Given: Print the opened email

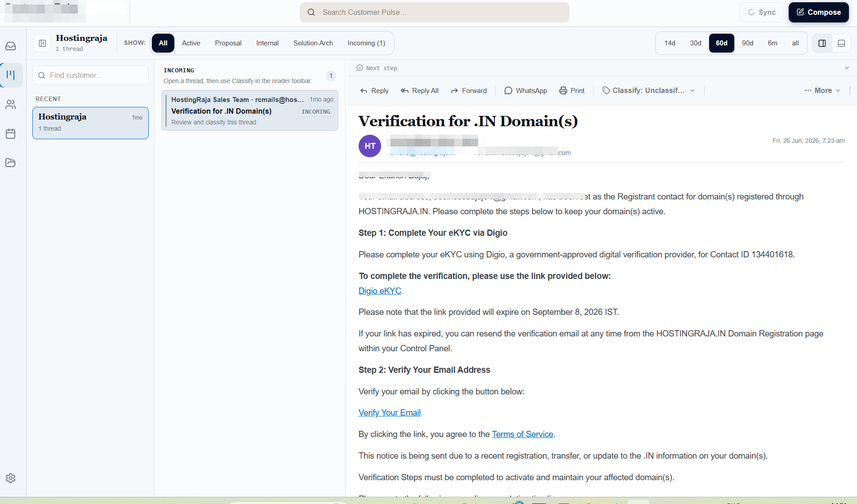Looking at the screenshot, I should click(x=572, y=91).
